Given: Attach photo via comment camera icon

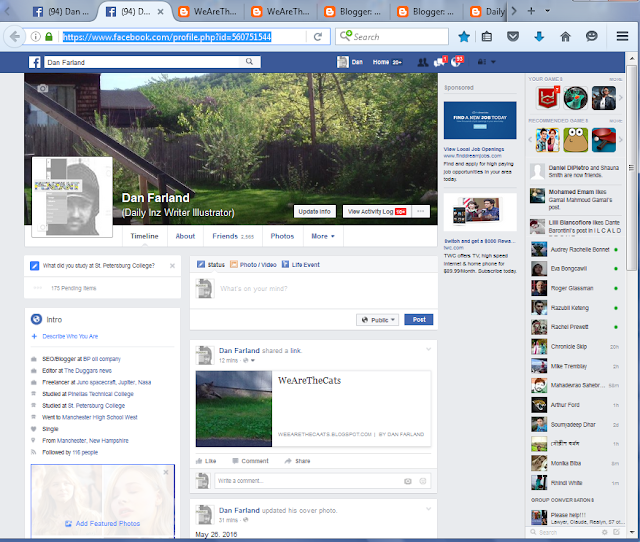Looking at the screenshot, I should (407, 481).
